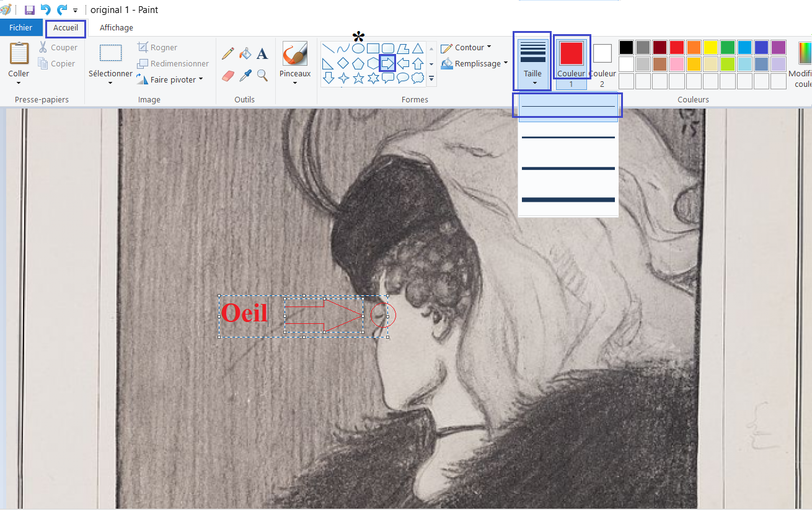The image size is (812, 510).
Task: Select the Right arrow shape
Action: [388, 63]
